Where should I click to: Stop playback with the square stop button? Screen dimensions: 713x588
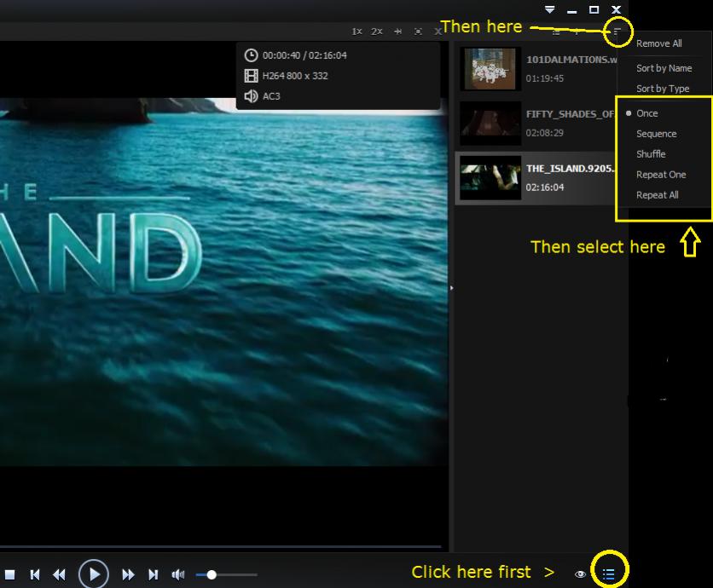point(9,575)
